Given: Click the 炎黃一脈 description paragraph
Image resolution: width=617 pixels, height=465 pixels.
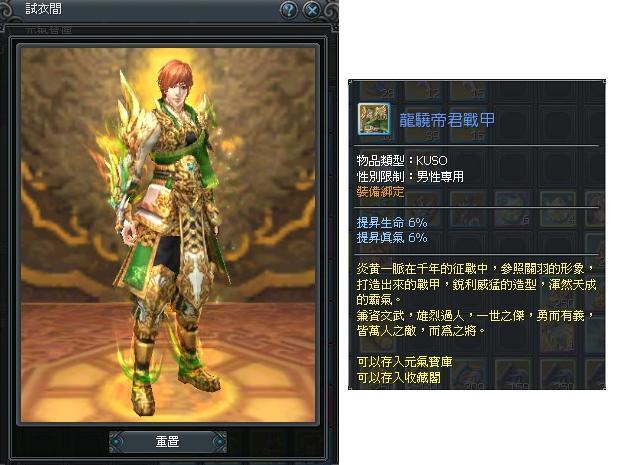Looking at the screenshot, I should [476, 284].
